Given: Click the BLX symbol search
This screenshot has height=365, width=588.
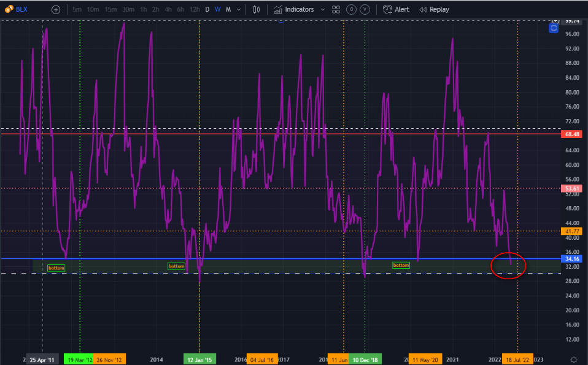Looking at the screenshot, I should [21, 9].
